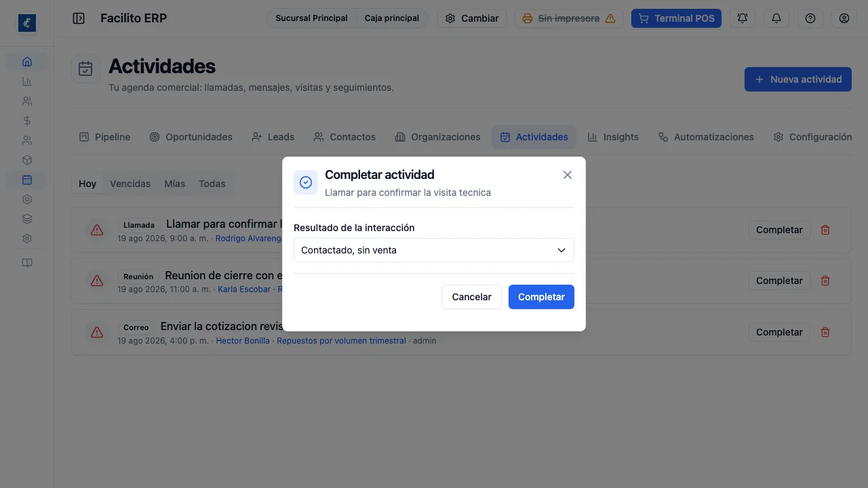Click the Facilito logo in the sidebar
The image size is (868, 488).
click(27, 24)
